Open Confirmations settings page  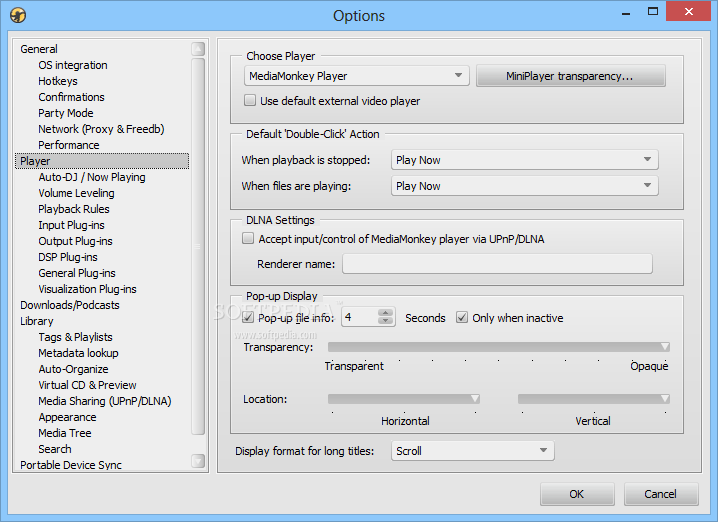coord(71,97)
